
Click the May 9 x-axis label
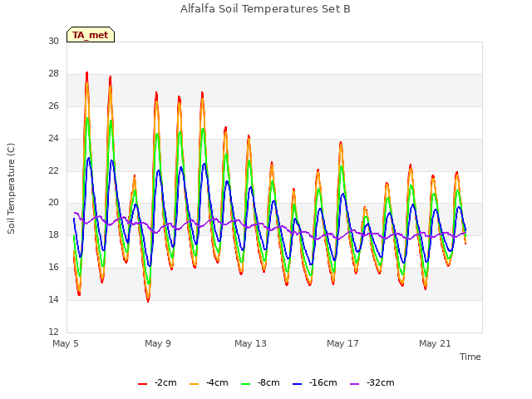pos(158,343)
